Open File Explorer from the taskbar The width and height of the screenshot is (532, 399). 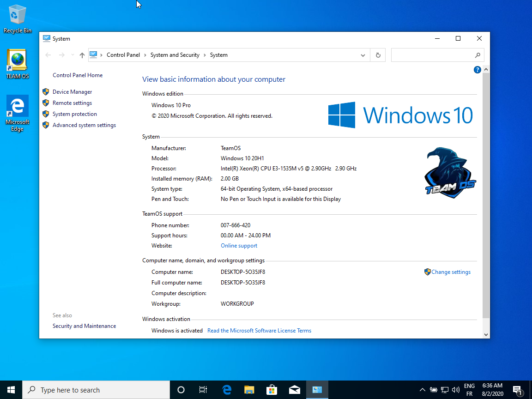[249, 390]
